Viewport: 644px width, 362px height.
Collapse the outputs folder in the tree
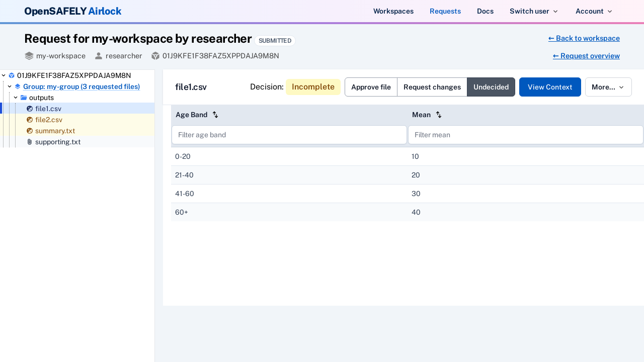pos(16,98)
